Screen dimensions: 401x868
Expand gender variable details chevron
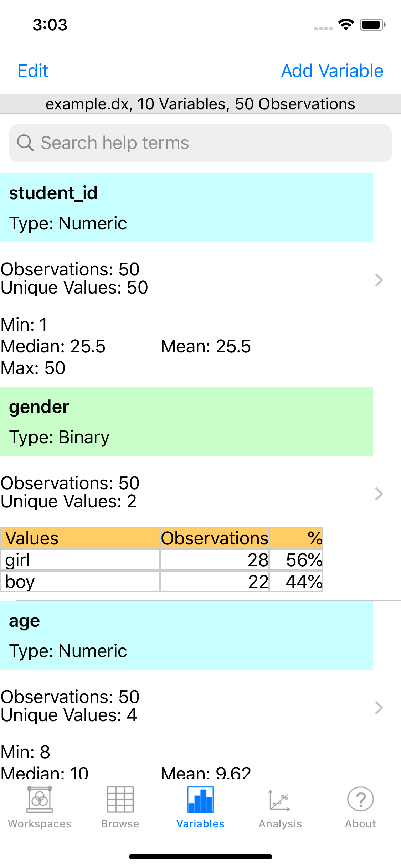coord(379,494)
